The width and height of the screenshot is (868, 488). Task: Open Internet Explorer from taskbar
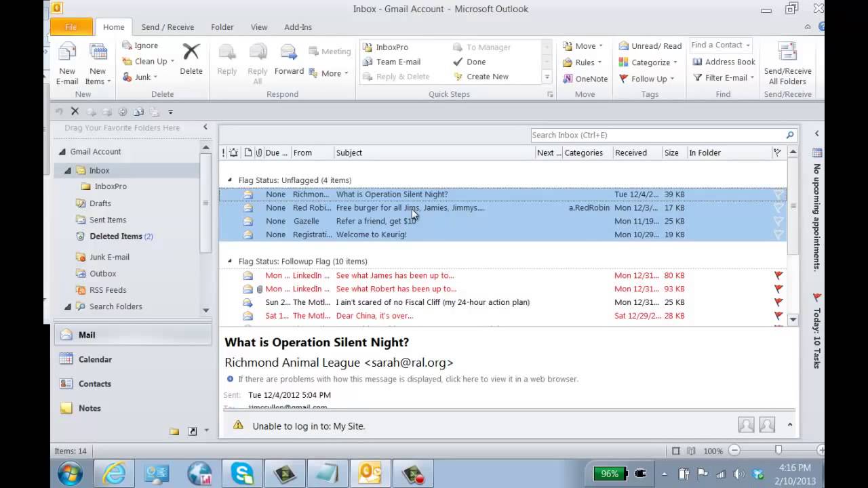coord(113,473)
